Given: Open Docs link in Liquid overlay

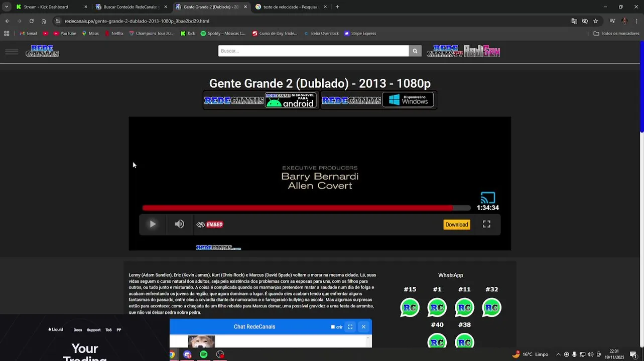Looking at the screenshot, I should point(78,330).
